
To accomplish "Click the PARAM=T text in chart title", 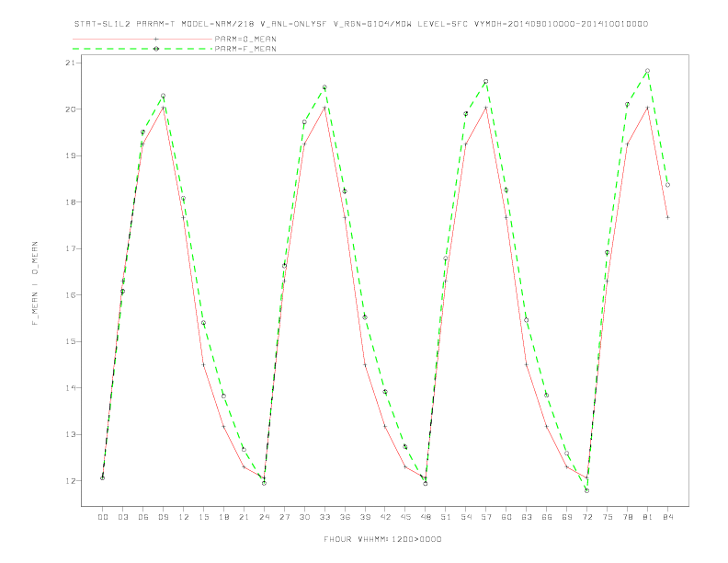I will [156, 24].
